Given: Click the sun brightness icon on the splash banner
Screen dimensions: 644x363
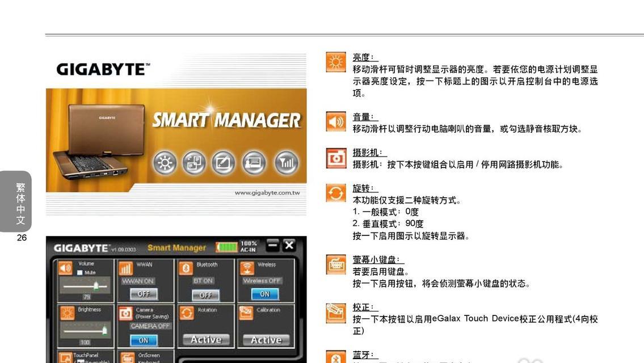Looking at the screenshot, I should point(165,163).
